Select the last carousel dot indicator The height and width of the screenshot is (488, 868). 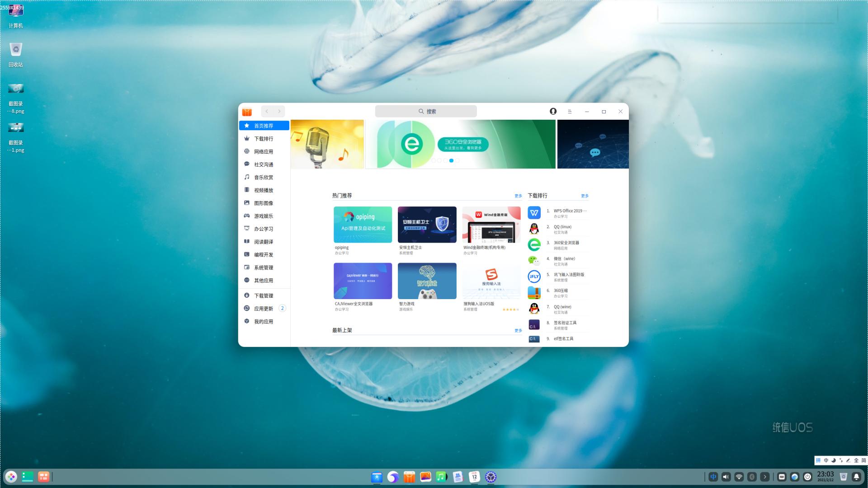click(457, 160)
